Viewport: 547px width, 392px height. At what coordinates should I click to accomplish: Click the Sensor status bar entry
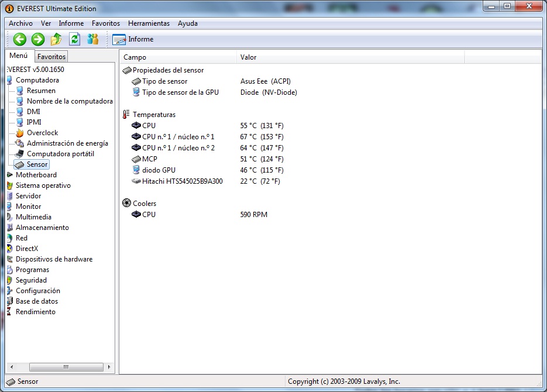point(22,381)
